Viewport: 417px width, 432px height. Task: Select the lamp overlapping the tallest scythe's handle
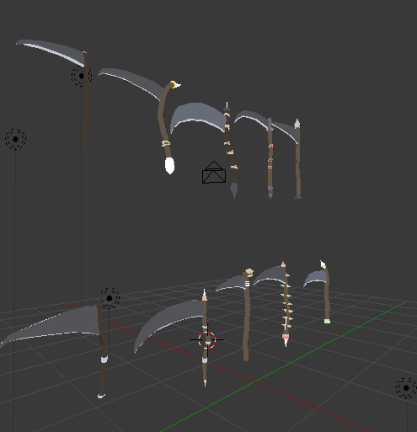(x=81, y=76)
